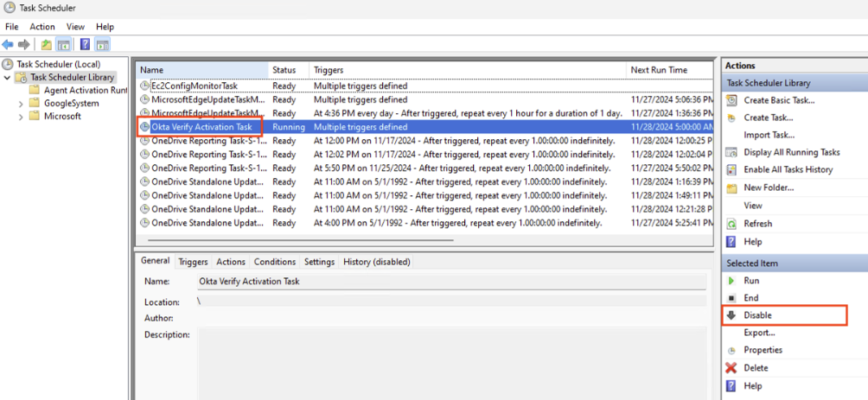Click the Running status of Okta task
Viewport: 868px width, 400px height.
pyautogui.click(x=289, y=127)
